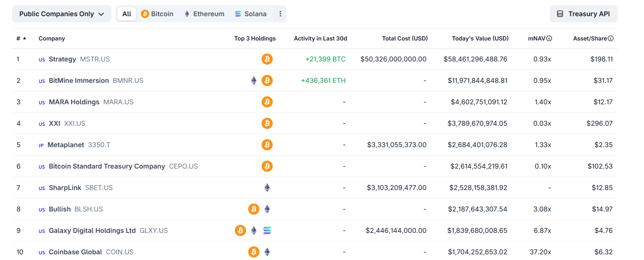Click $50,326,000,000.00 total cost cell
The width and height of the screenshot is (644, 260).
[x=394, y=59]
